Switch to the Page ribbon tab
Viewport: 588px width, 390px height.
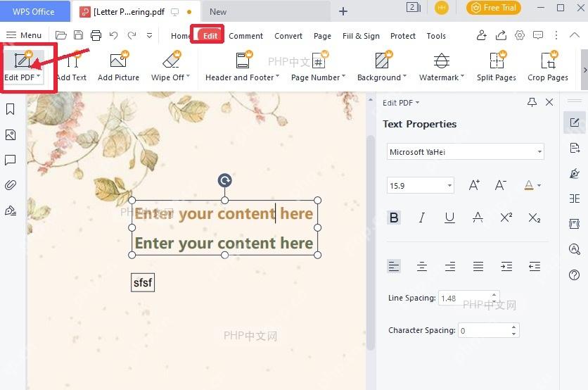coord(322,36)
